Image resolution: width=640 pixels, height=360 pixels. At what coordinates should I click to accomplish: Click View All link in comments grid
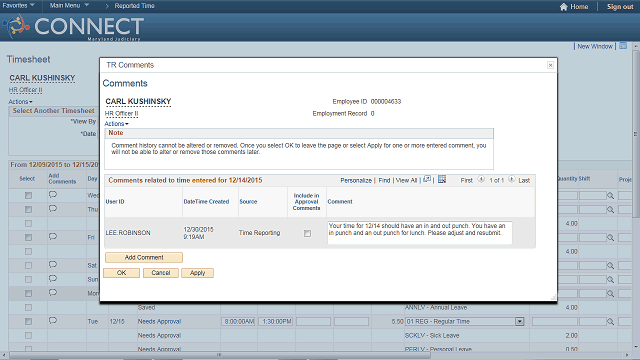tap(406, 180)
